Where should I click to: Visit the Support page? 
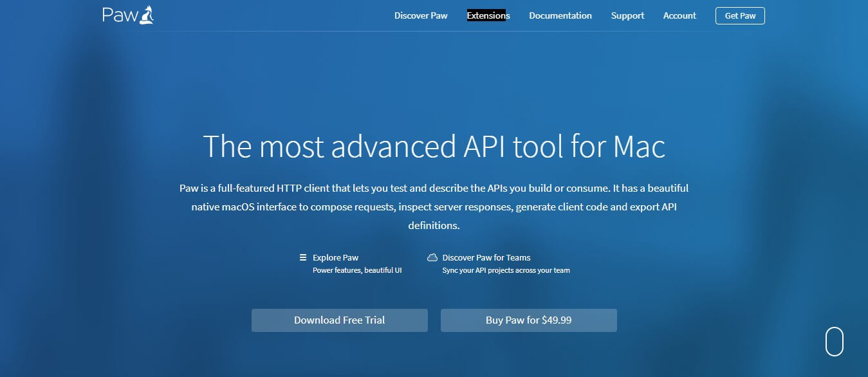click(627, 15)
